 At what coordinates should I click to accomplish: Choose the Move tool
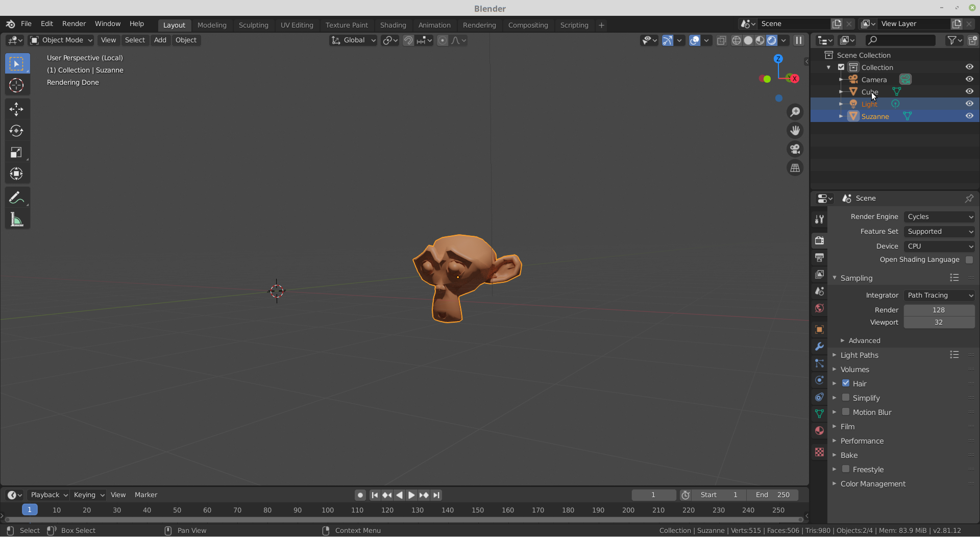point(17,109)
